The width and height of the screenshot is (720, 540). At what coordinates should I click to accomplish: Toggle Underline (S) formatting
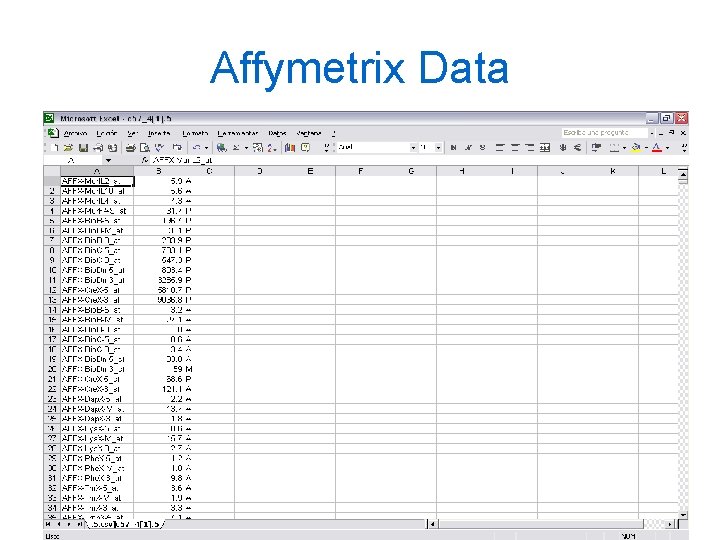(482, 147)
